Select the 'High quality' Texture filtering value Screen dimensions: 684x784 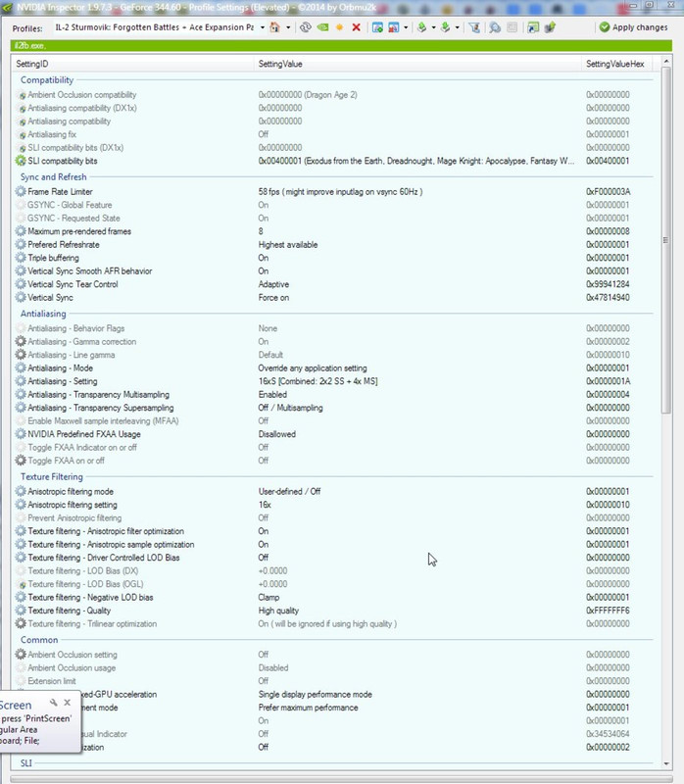278,611
